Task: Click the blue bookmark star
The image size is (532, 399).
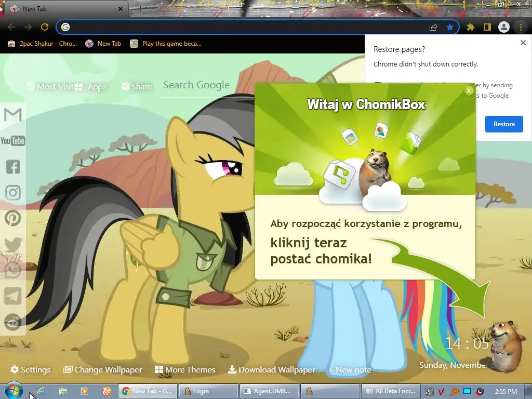Action: coord(450,27)
